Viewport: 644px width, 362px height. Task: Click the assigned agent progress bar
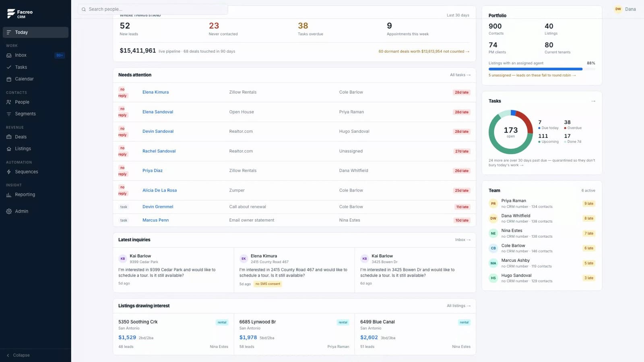click(x=542, y=69)
